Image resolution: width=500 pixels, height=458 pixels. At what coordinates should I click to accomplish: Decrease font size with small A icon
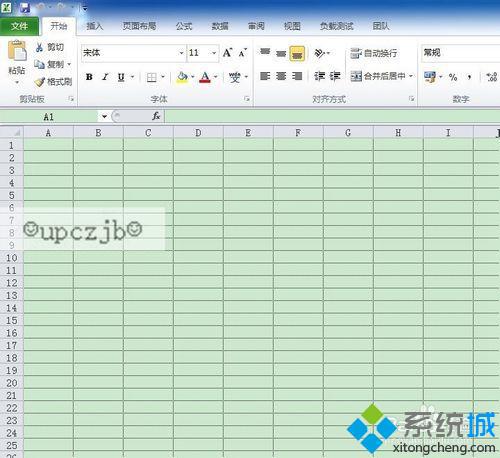(243, 53)
